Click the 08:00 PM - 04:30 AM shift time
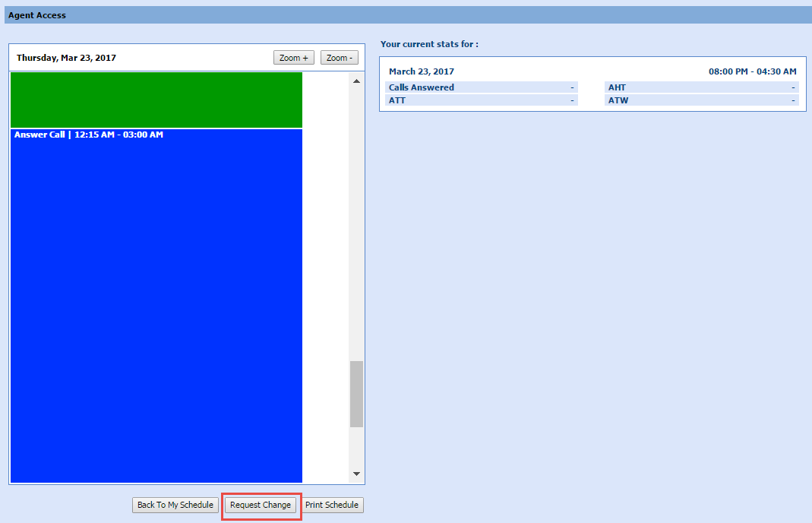 coord(752,71)
